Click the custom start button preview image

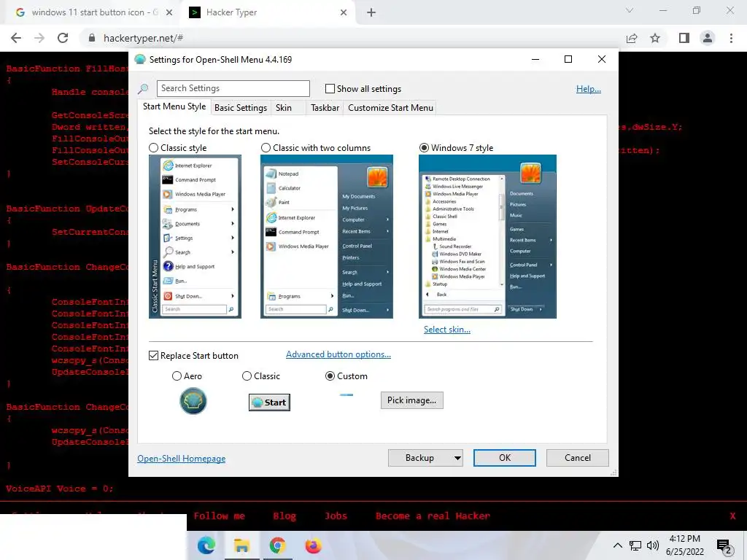tap(347, 394)
